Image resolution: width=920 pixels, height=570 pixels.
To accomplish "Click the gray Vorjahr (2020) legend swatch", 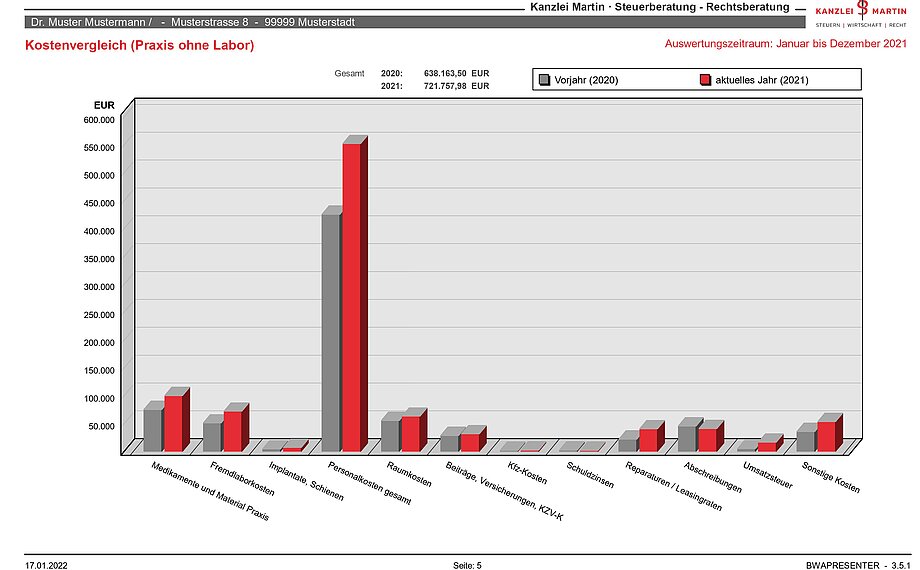I will (544, 80).
